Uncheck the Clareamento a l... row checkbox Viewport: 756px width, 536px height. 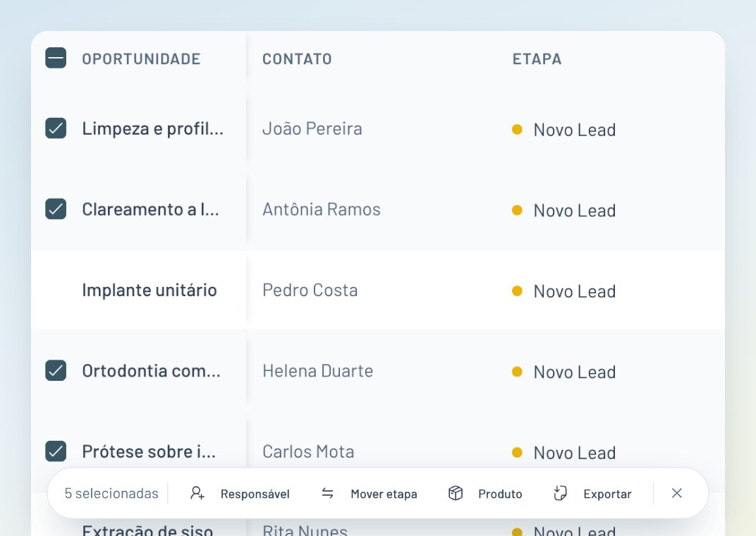56,209
